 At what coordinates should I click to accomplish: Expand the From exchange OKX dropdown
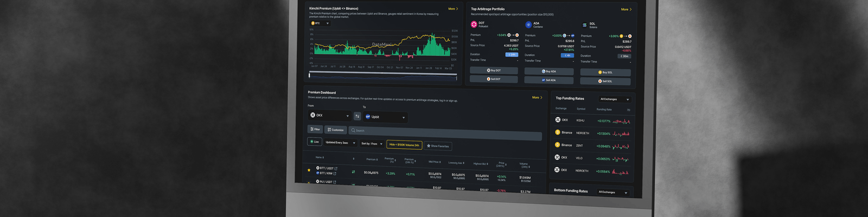(x=330, y=116)
